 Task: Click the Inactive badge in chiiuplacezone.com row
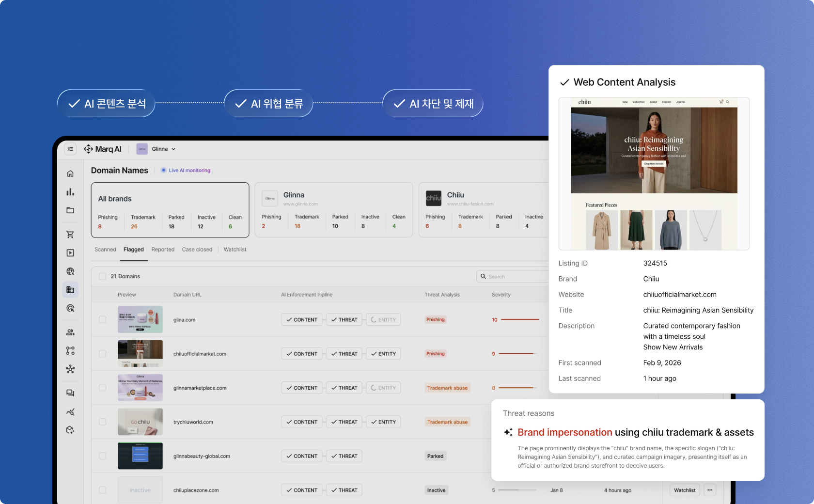[436, 490]
